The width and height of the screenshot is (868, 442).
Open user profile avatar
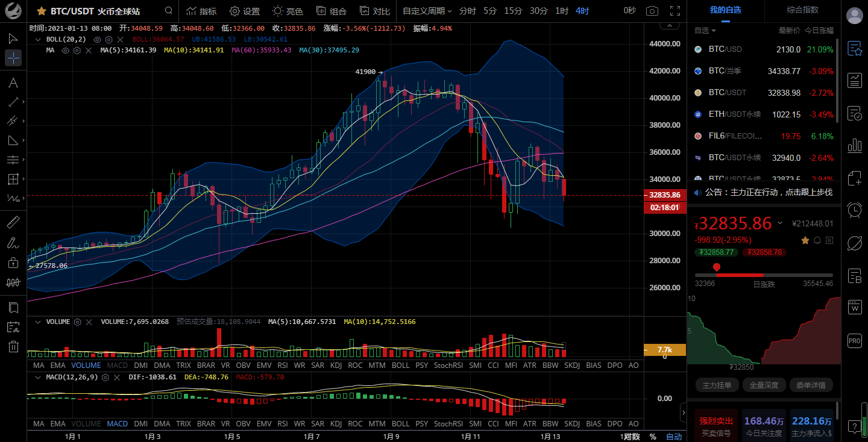coord(854,16)
